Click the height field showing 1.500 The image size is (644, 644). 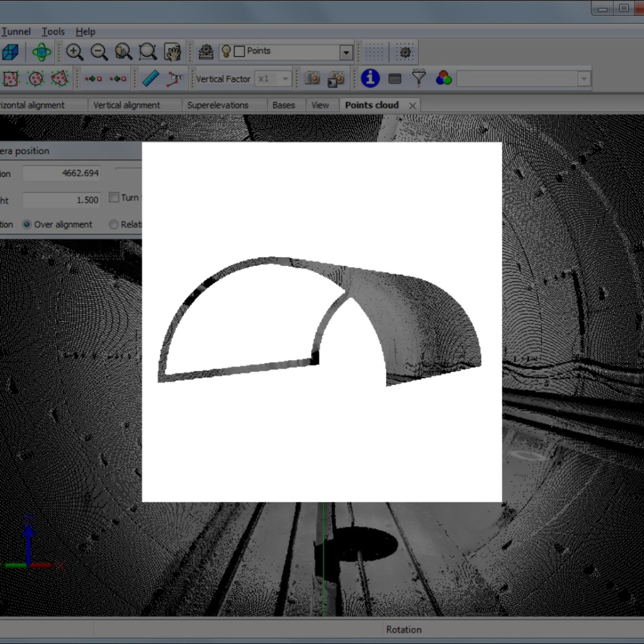[x=61, y=200]
